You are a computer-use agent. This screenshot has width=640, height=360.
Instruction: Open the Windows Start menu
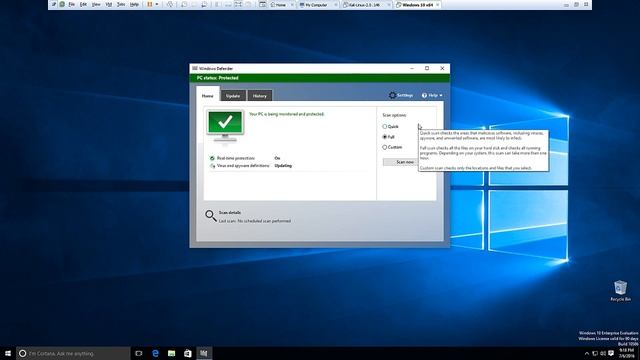(x=8, y=353)
